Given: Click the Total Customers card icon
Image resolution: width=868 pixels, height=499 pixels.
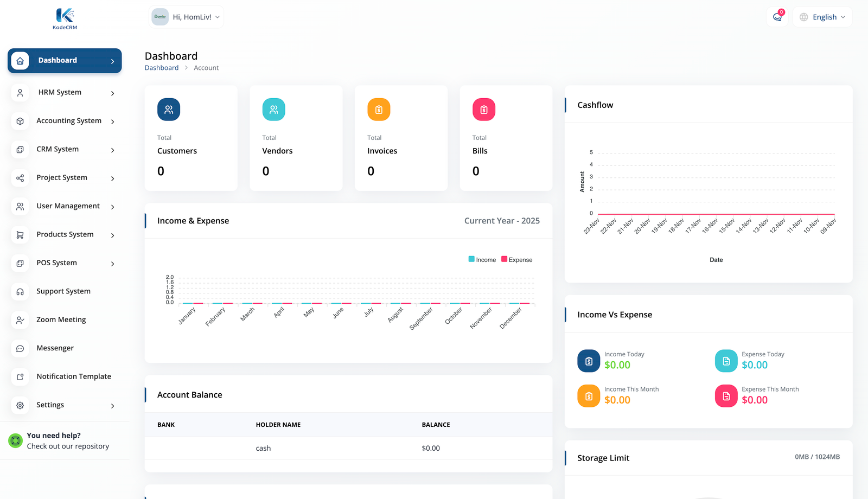Looking at the screenshot, I should pyautogui.click(x=169, y=110).
